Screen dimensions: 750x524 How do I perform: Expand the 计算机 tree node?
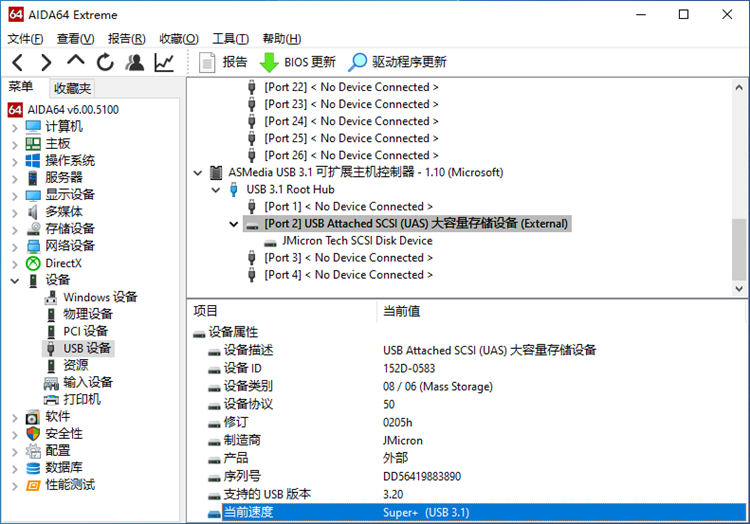point(14,127)
